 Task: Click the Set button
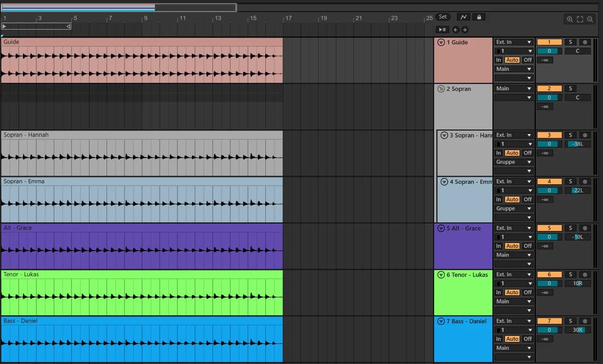click(x=443, y=17)
